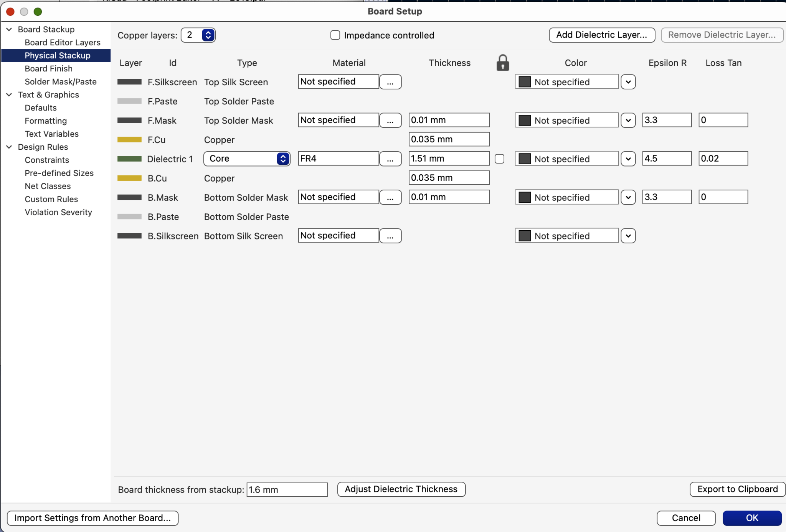The image size is (786, 532).
Task: Open material browser for Dielectric 1 row
Action: pos(390,159)
